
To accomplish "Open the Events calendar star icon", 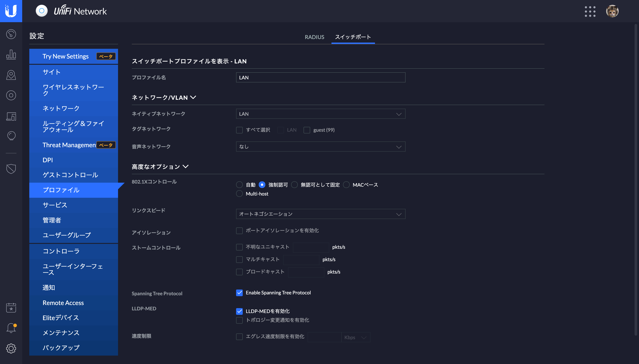I will pos(11,307).
